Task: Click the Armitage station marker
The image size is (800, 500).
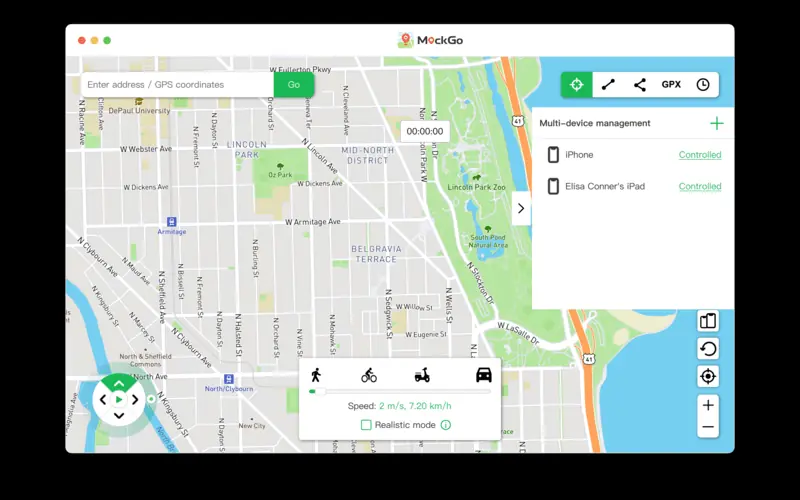Action: (x=171, y=222)
